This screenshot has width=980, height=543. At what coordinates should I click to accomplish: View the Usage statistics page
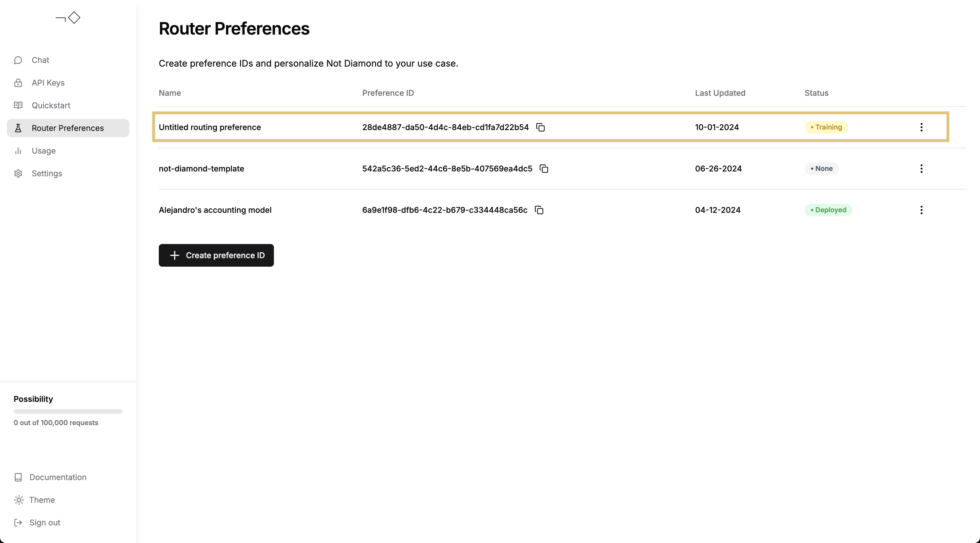(x=43, y=151)
